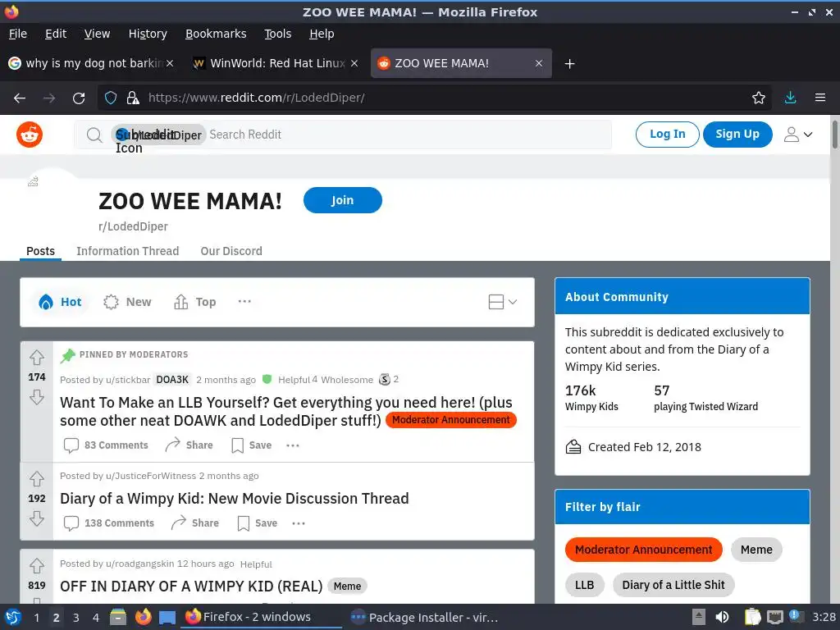Viewport: 840px width, 630px height.
Task: Click the page vertical scrollbar thumb
Action: [x=834, y=135]
